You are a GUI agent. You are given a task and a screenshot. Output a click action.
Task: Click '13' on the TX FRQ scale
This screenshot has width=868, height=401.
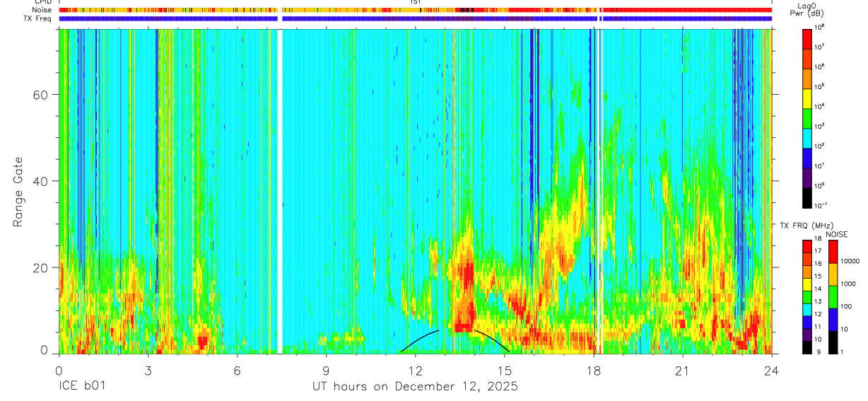[x=819, y=301]
